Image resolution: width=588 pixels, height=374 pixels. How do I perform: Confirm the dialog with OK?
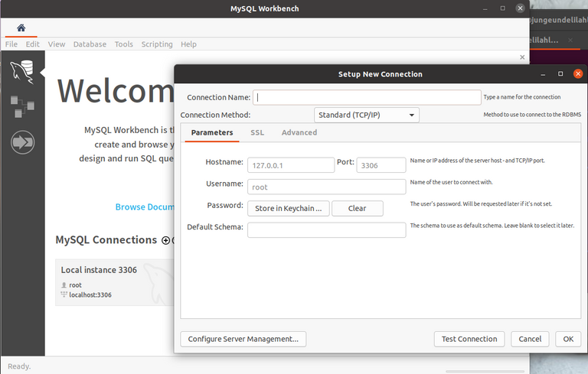tap(568, 339)
